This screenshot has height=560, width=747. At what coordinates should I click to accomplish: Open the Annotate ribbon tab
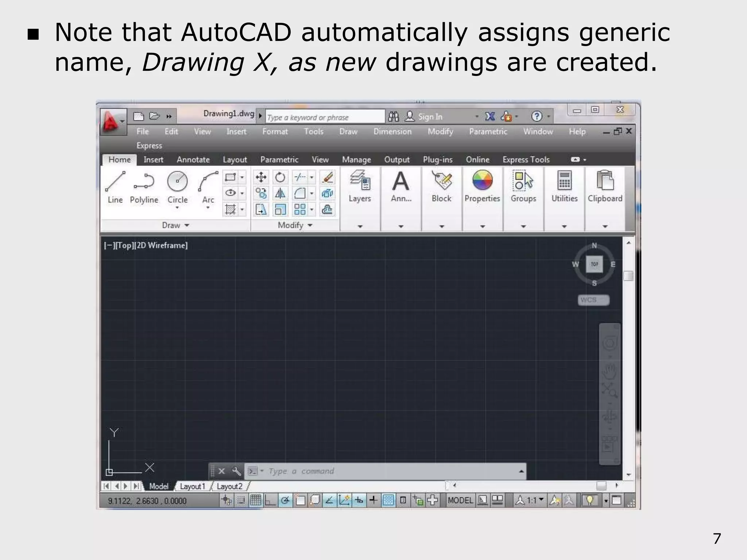click(x=193, y=160)
